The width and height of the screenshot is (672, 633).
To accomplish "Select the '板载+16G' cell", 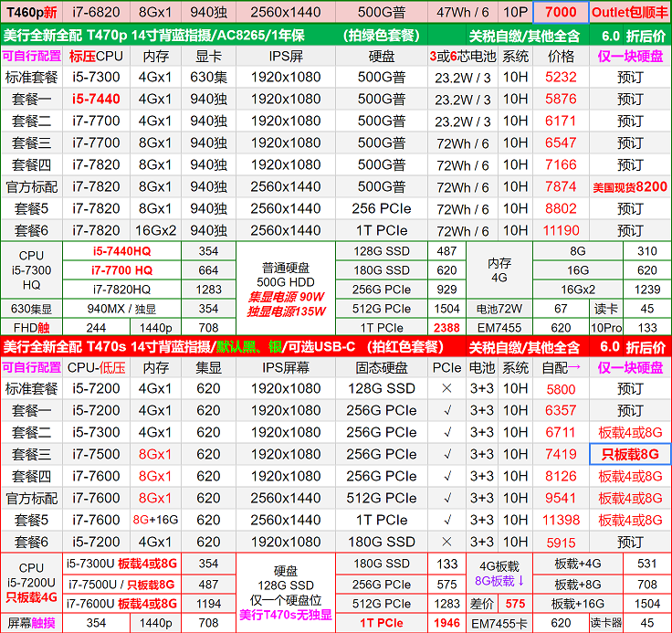I will 577,604.
